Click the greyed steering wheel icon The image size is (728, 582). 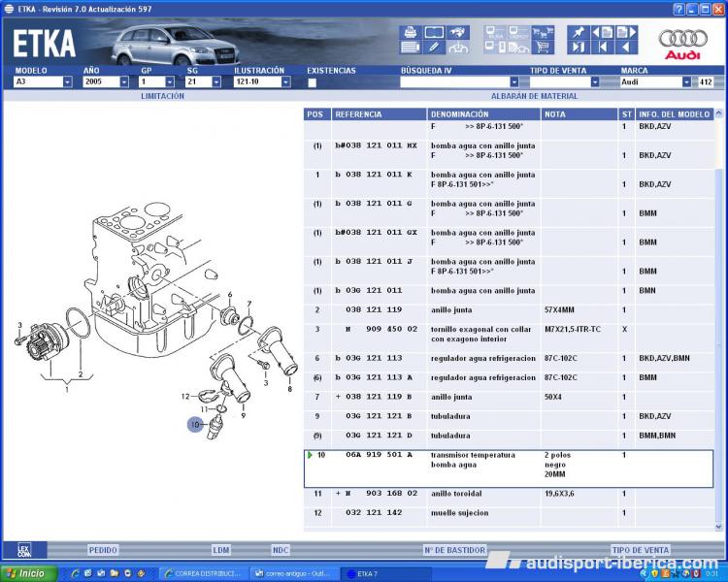(457, 48)
